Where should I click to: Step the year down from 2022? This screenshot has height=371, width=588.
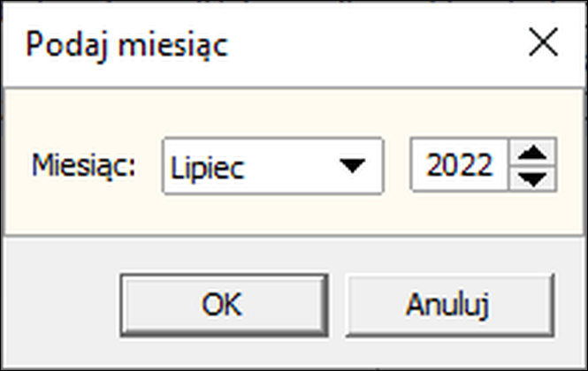tap(532, 178)
